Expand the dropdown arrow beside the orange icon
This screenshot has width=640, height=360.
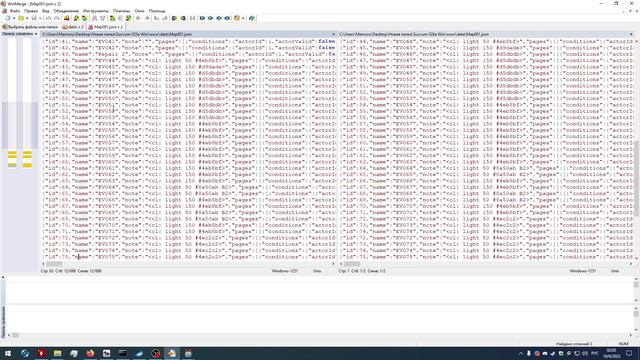[x=243, y=18]
